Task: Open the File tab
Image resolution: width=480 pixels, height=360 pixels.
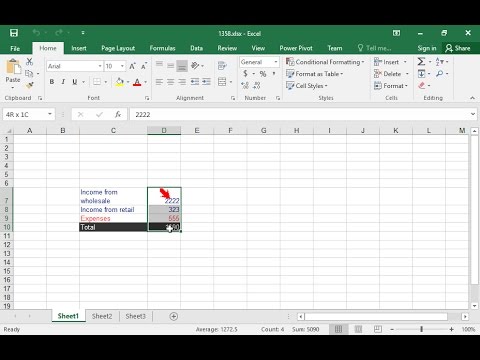Action: pyautogui.click(x=15, y=48)
